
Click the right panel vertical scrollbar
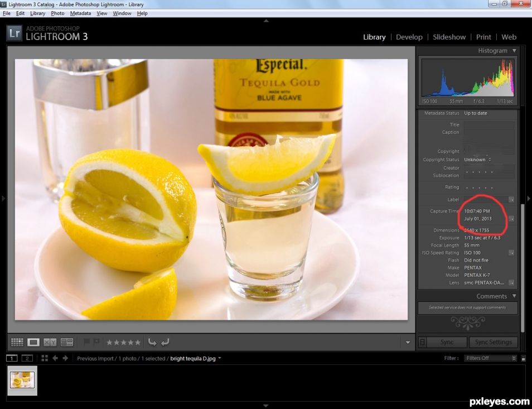tap(523, 268)
